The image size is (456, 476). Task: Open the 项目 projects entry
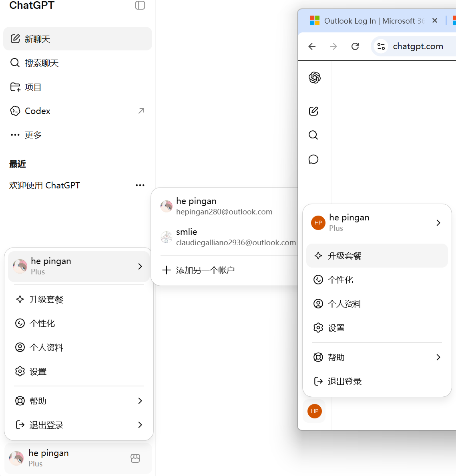coord(78,87)
